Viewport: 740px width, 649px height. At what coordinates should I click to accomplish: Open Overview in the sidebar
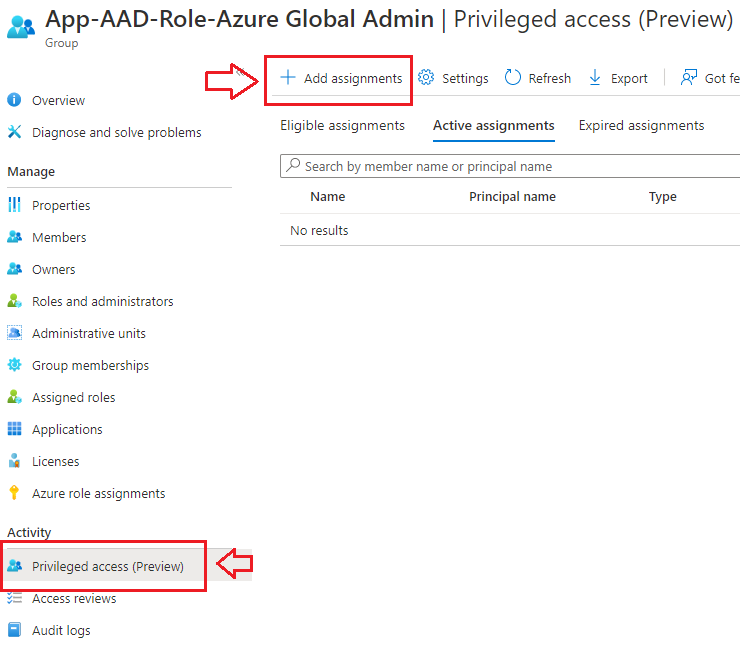(x=59, y=101)
